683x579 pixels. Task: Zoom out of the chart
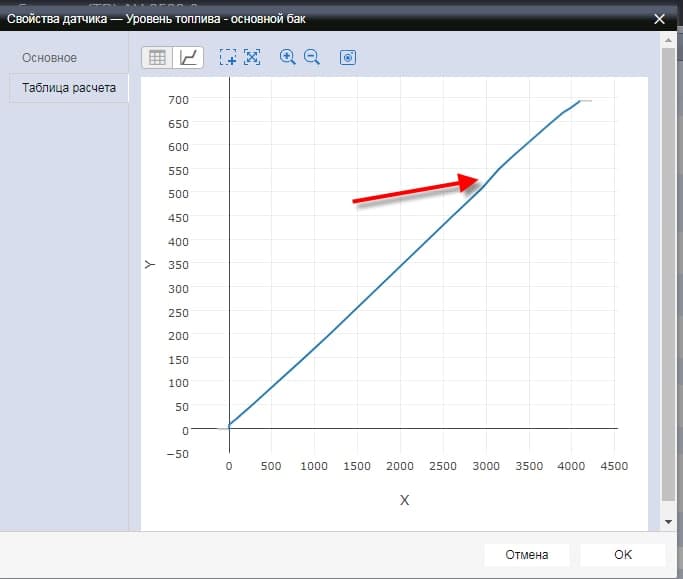coord(312,58)
